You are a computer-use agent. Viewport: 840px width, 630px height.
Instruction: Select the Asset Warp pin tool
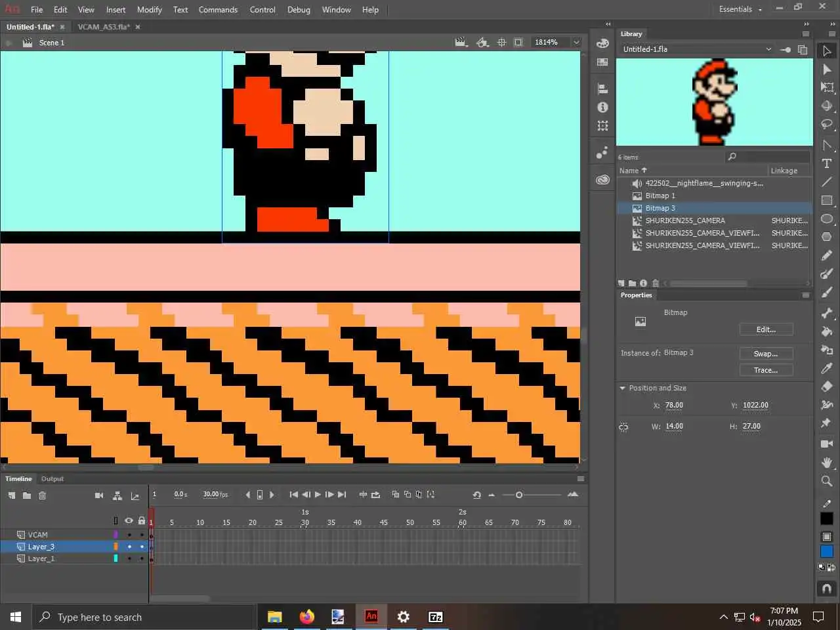827,423
